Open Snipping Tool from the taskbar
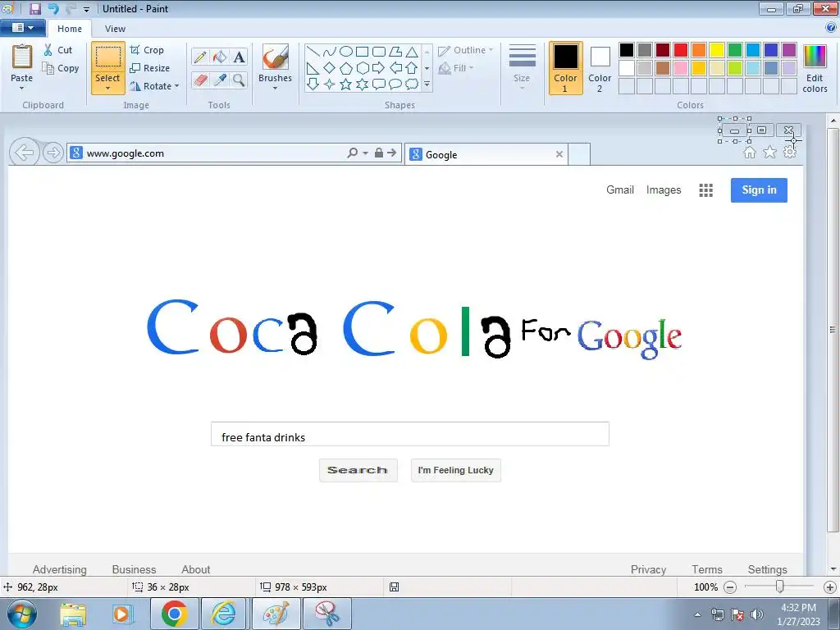Image resolution: width=840 pixels, height=630 pixels. (326, 614)
